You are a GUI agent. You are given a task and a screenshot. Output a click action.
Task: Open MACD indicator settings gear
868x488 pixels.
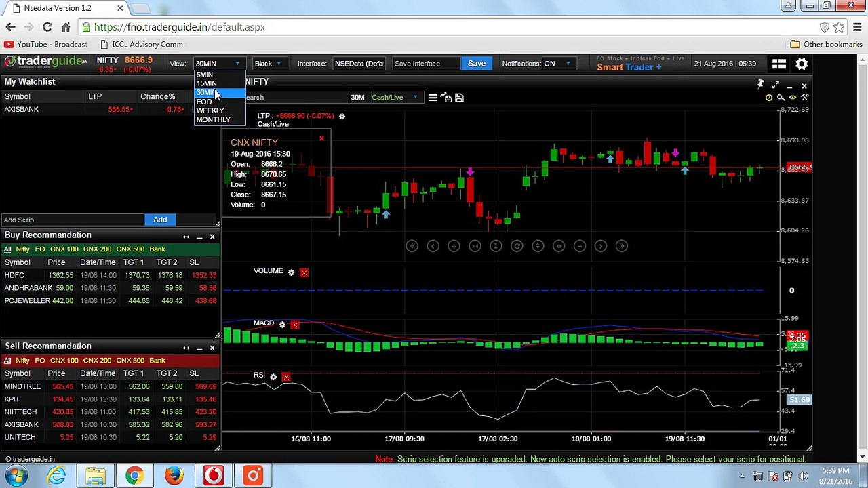(x=282, y=325)
